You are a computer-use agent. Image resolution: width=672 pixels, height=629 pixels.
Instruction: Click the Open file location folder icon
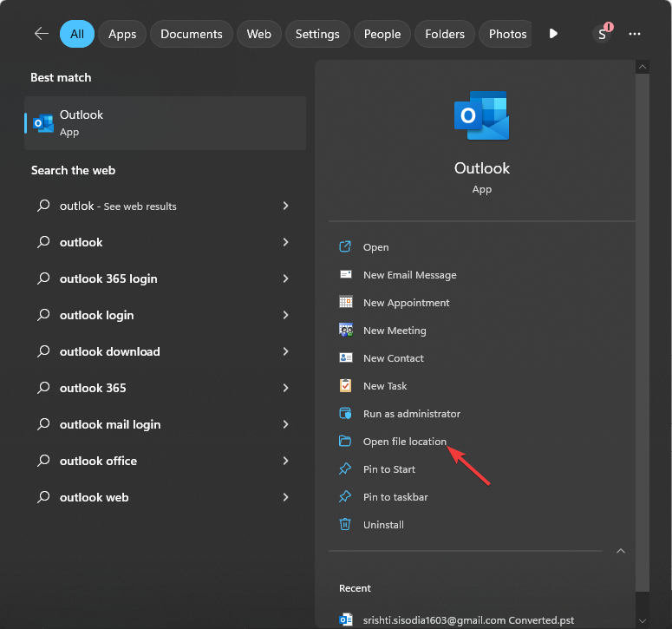(x=345, y=441)
